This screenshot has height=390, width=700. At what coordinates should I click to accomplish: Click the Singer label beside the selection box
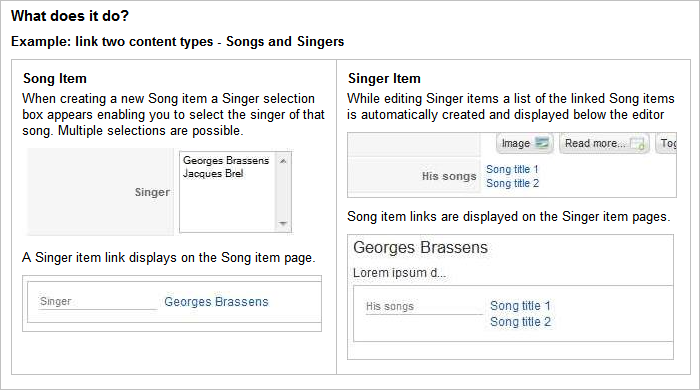tap(152, 192)
